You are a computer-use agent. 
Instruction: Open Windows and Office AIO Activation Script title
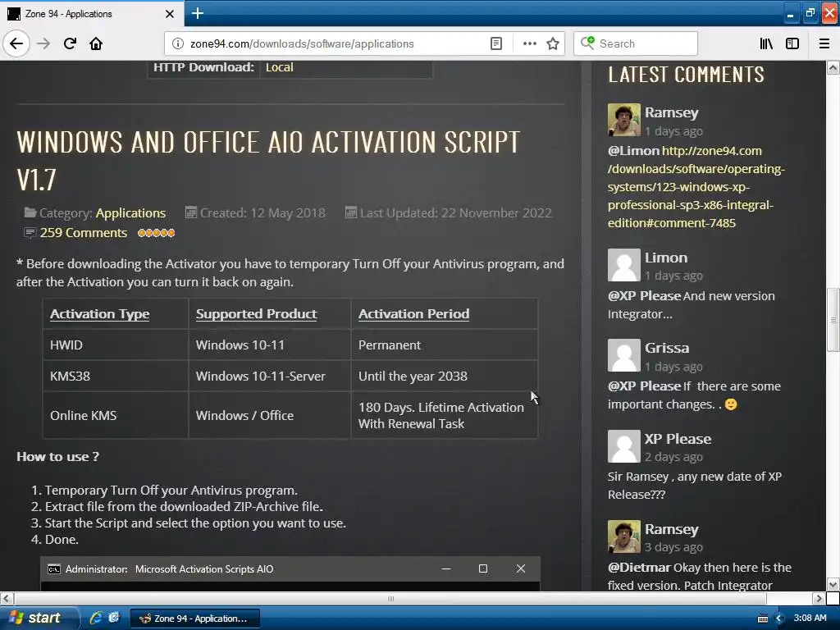pos(268,160)
